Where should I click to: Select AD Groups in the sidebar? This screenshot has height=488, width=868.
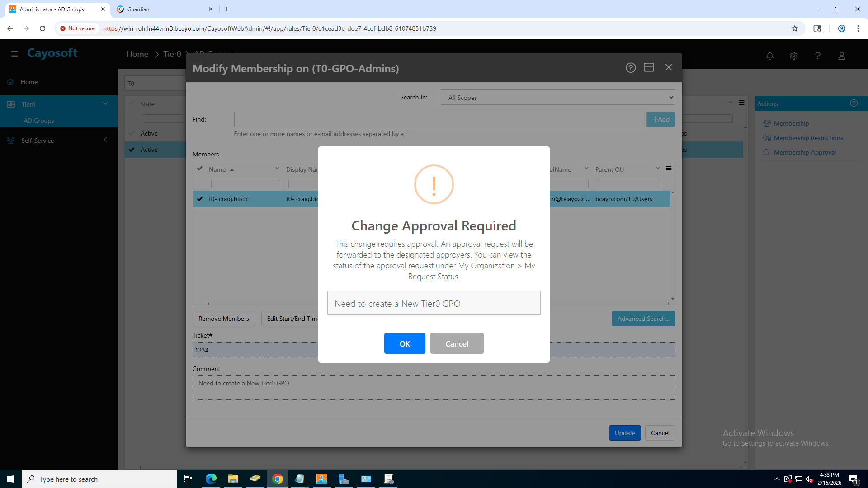(39, 121)
